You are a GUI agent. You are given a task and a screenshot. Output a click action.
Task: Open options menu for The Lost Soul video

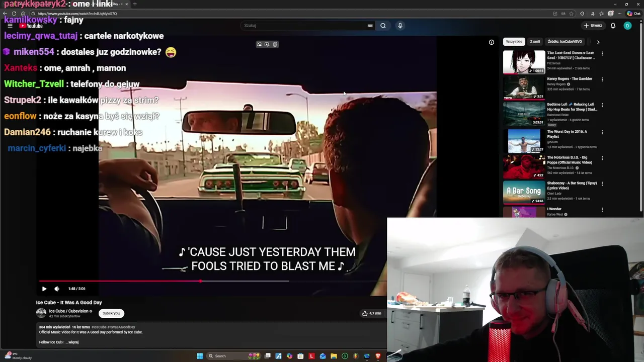tap(602, 53)
